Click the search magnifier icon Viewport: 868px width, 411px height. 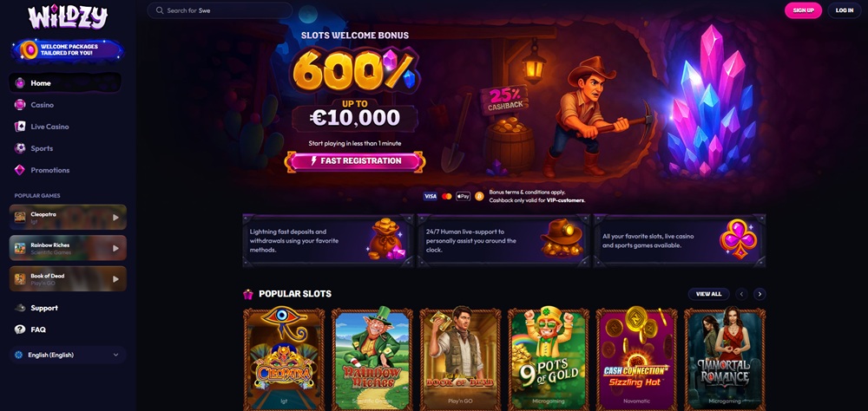tap(160, 10)
